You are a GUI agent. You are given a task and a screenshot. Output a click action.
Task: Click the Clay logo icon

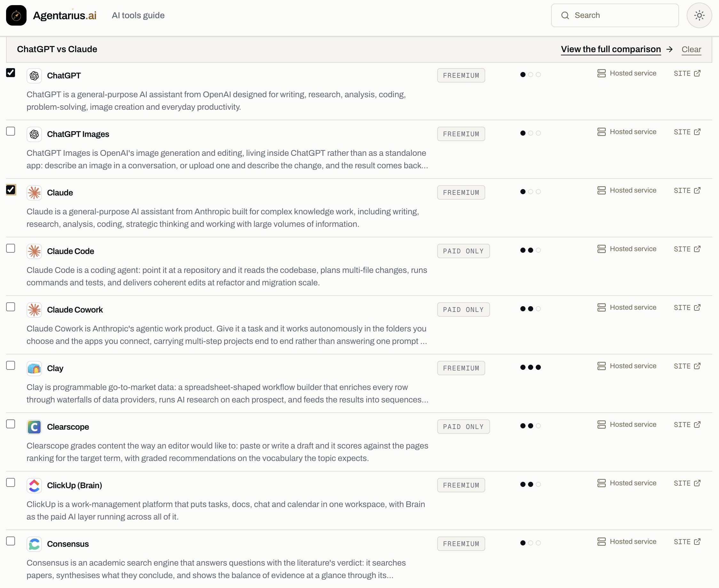pyautogui.click(x=34, y=369)
